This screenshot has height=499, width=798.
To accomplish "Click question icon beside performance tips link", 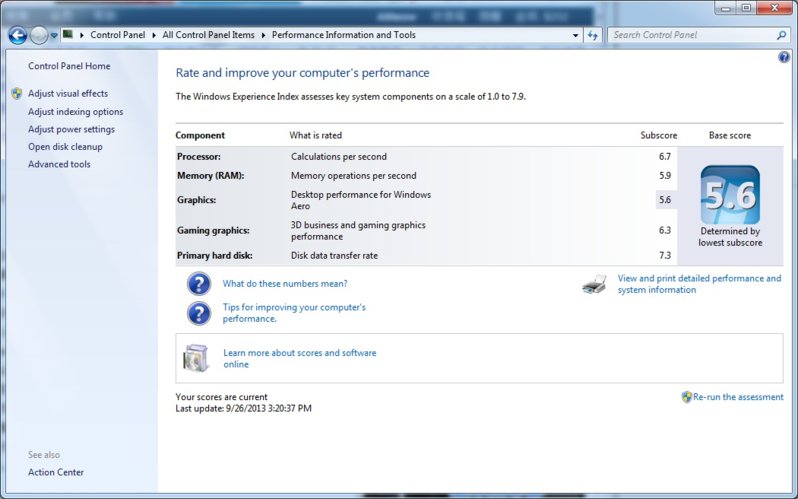I will tap(199, 313).
